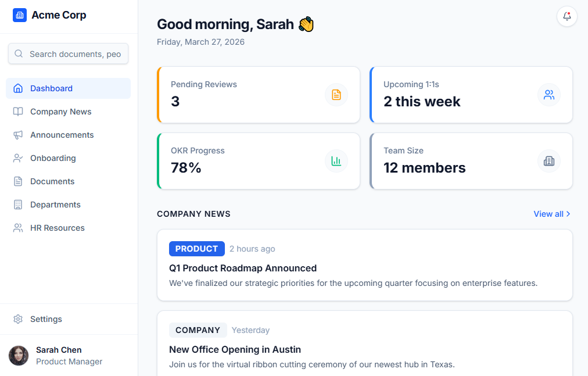Open the Q1 Product Roadmap Announced article
This screenshot has width=588, height=376.
click(x=242, y=268)
